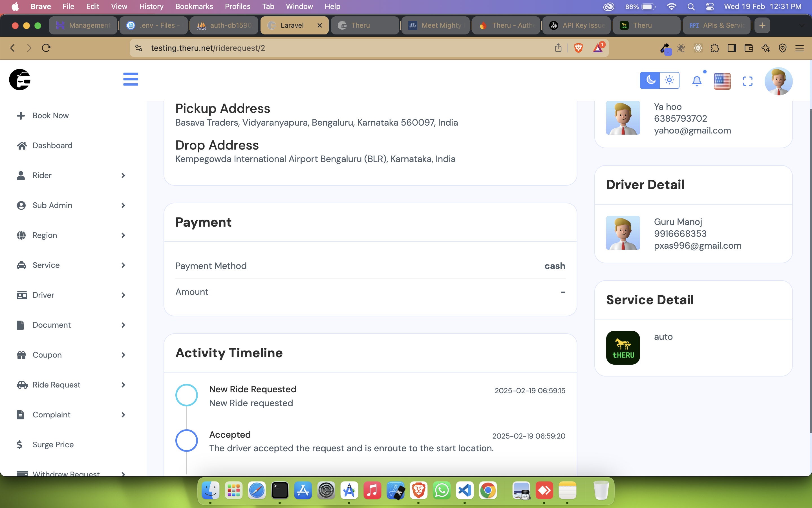Click the Guru Manoj driver avatar
This screenshot has width=812, height=508.
[623, 233]
